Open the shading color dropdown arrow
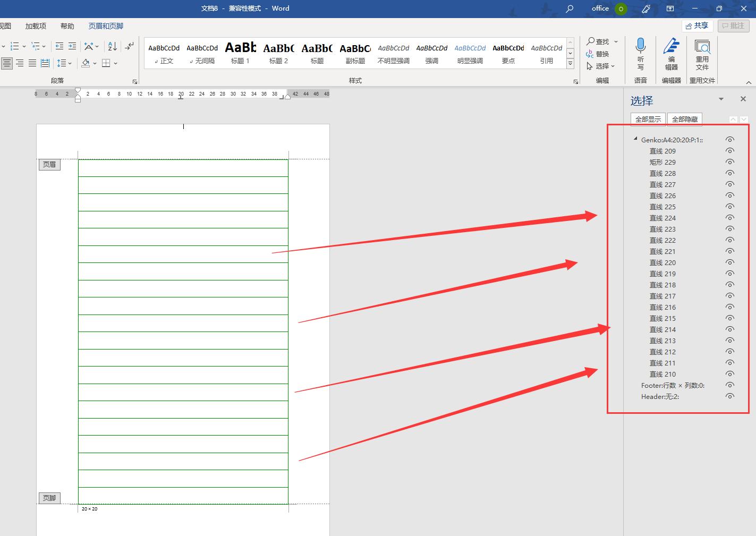The width and height of the screenshot is (756, 536). click(x=95, y=64)
